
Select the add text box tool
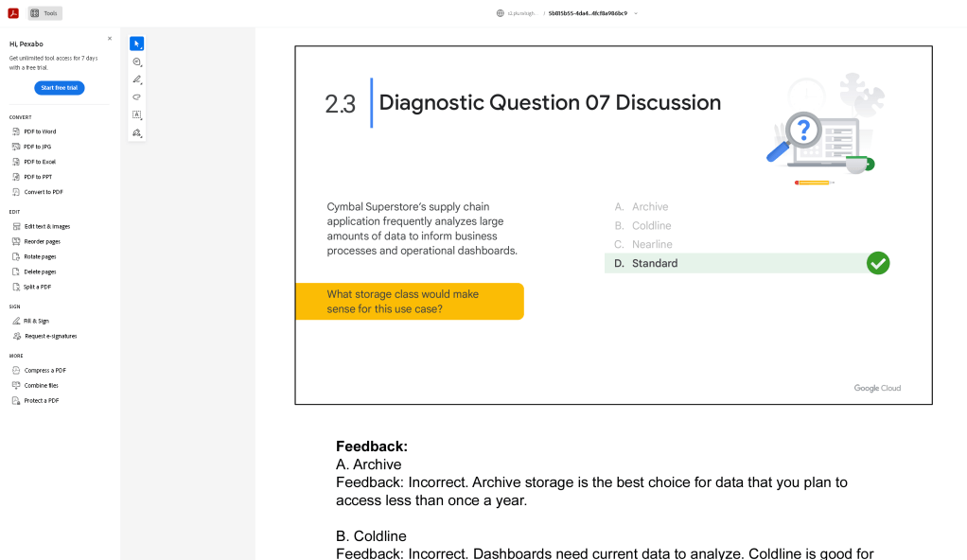pyautogui.click(x=137, y=115)
